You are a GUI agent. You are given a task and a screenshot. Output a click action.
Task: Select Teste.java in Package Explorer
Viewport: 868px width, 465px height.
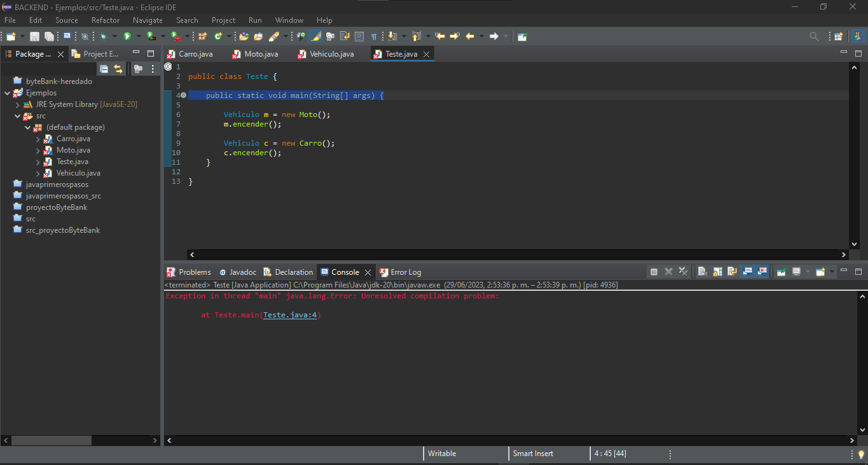pos(72,162)
